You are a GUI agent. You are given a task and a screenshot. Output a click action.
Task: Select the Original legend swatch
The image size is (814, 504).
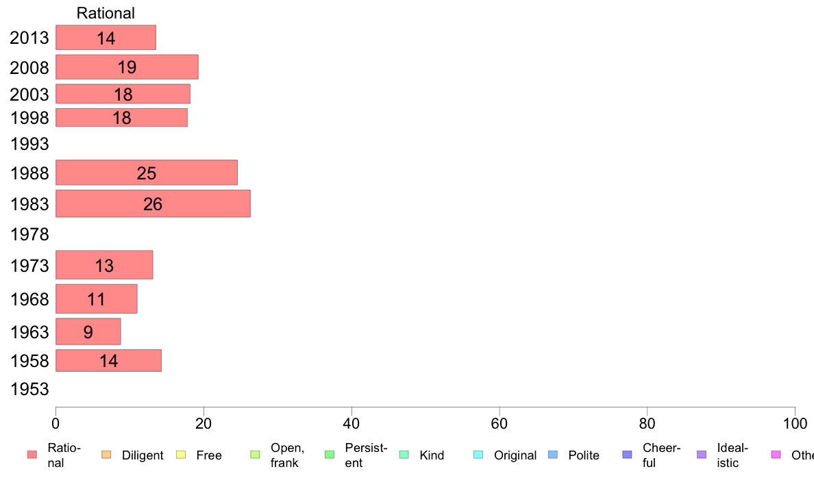pos(479,455)
